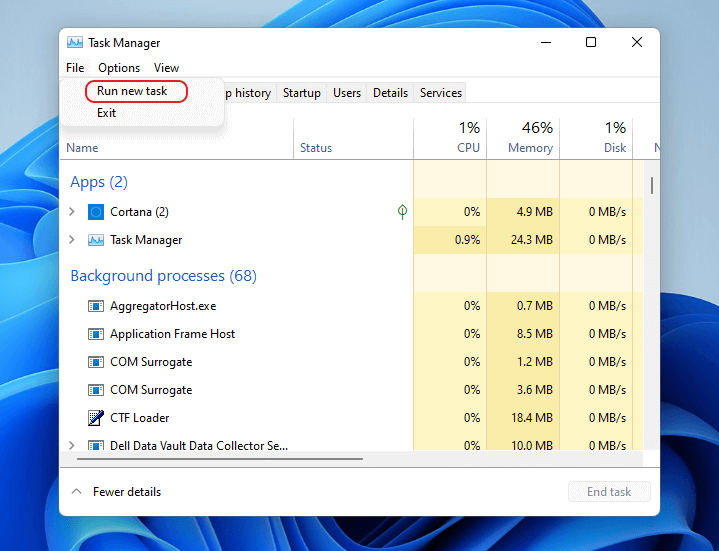Select the AggregatorHost.exe process name
Viewport: 719px width, 551px height.
coord(163,306)
